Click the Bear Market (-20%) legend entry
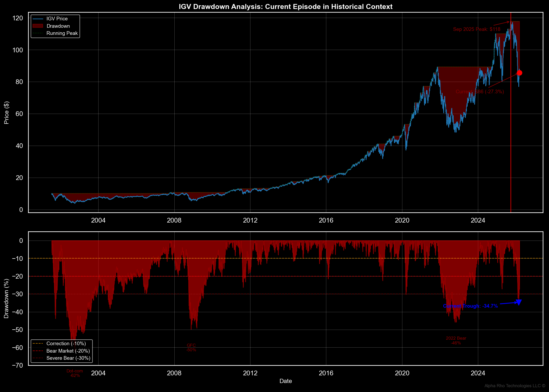This screenshot has height=392, width=549. pos(68,351)
